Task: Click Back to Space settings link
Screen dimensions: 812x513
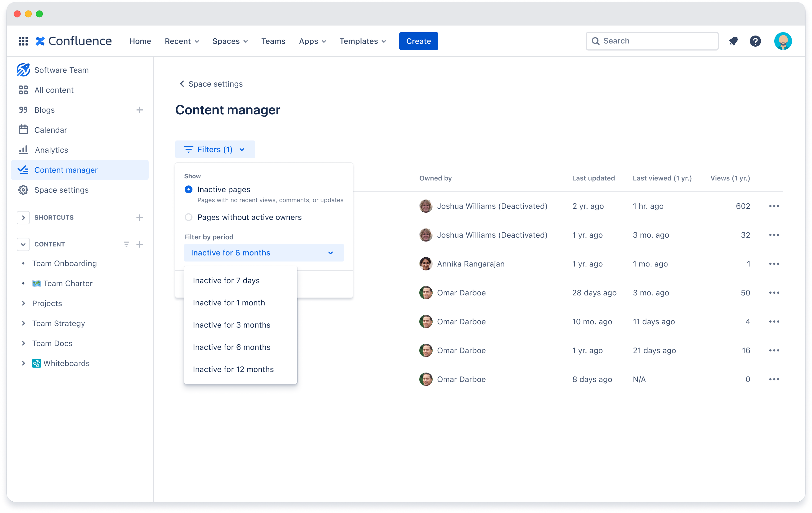Action: point(211,84)
